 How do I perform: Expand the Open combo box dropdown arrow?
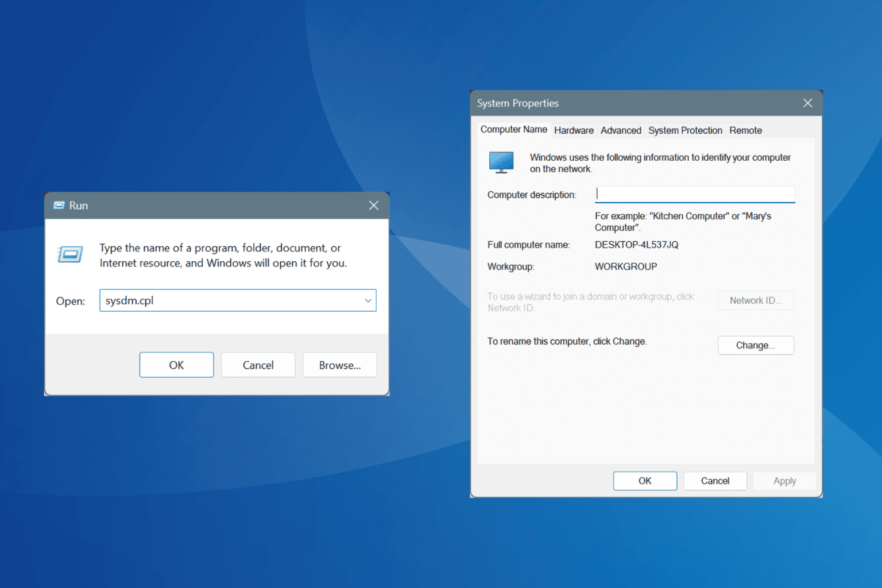(368, 300)
